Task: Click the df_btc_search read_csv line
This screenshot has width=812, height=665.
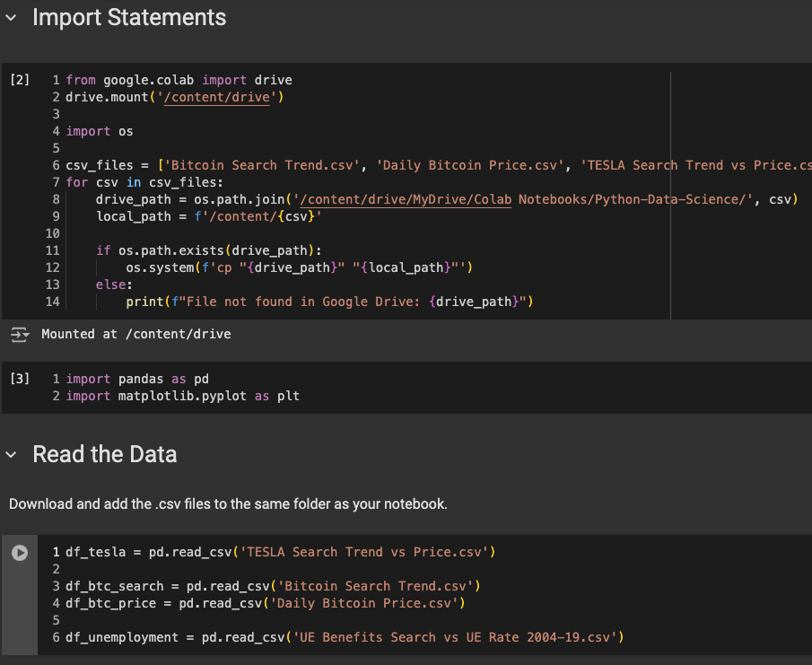Action: 273,586
